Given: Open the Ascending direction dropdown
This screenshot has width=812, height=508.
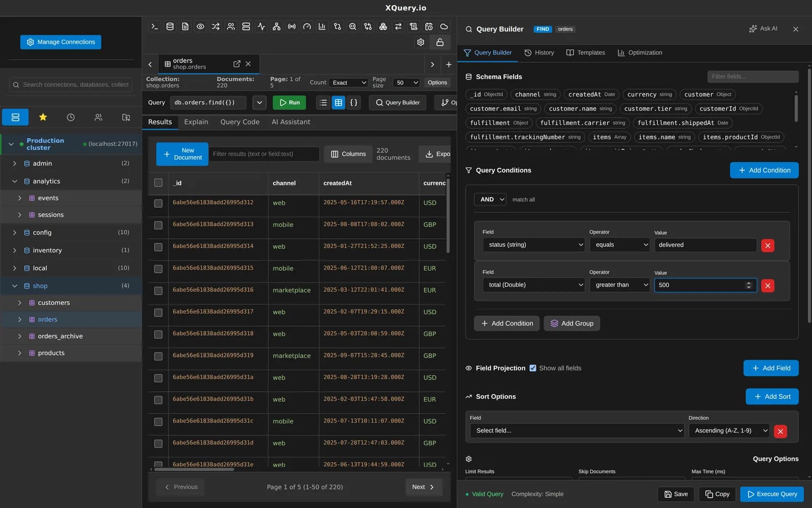Looking at the screenshot, I should point(729,430).
